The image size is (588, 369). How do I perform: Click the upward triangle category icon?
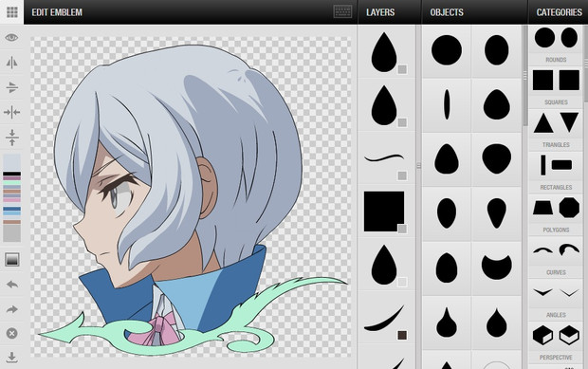[x=543, y=122]
